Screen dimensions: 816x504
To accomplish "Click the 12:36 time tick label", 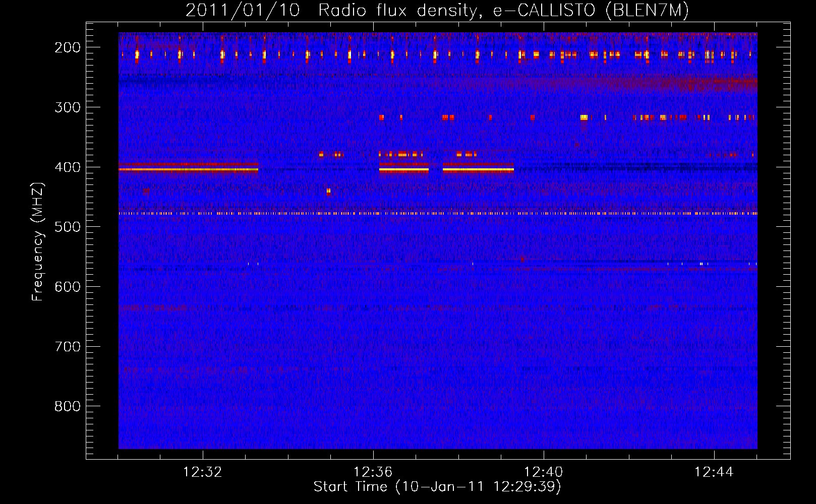I will point(373,472).
